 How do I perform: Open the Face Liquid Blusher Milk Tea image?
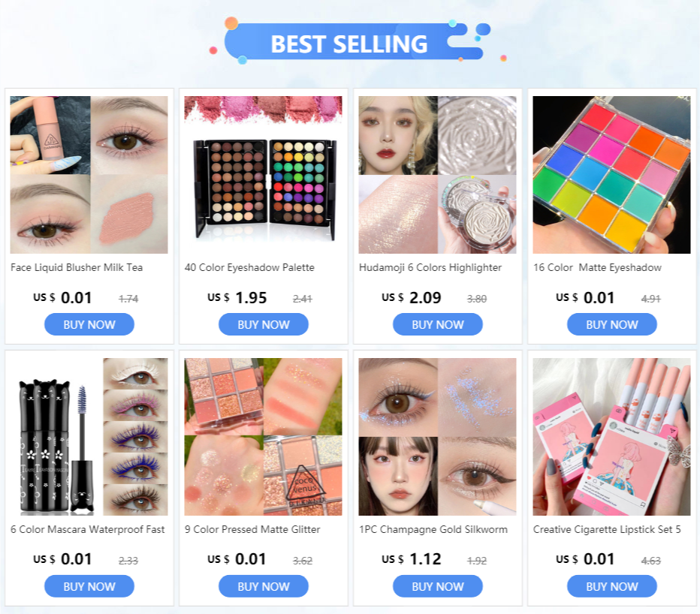pyautogui.click(x=89, y=174)
